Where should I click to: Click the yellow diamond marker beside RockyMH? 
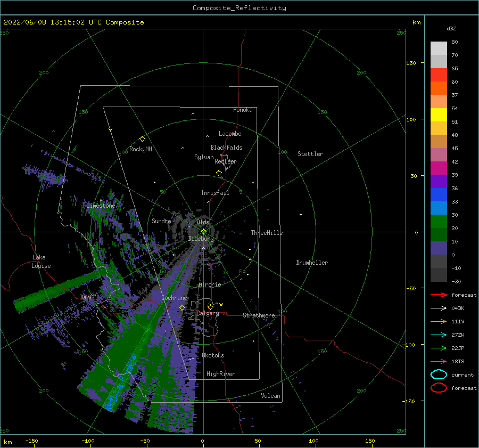pos(142,139)
